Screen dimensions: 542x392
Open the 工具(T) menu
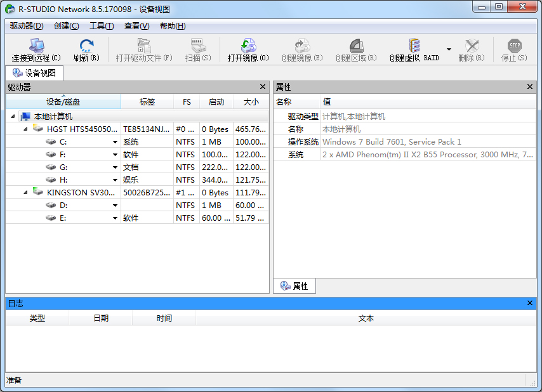click(x=102, y=26)
